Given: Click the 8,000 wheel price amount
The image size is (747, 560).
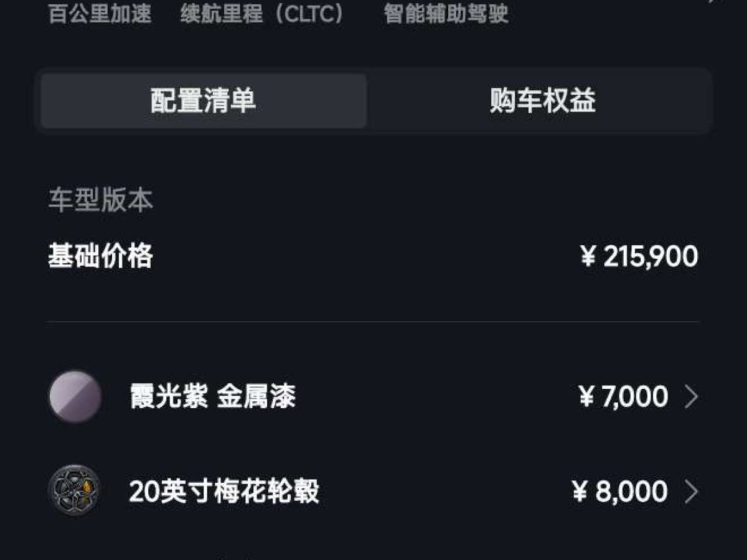Looking at the screenshot, I should [631, 492].
